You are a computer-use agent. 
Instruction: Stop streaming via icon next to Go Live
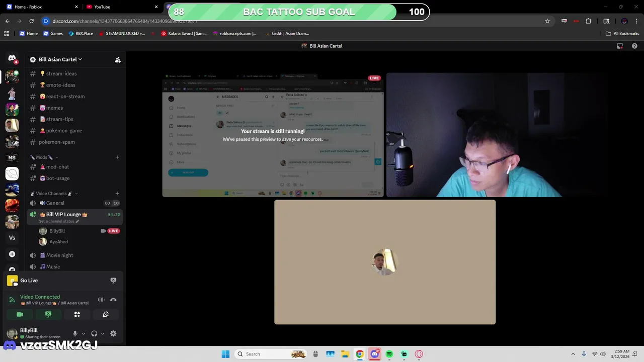(113, 281)
